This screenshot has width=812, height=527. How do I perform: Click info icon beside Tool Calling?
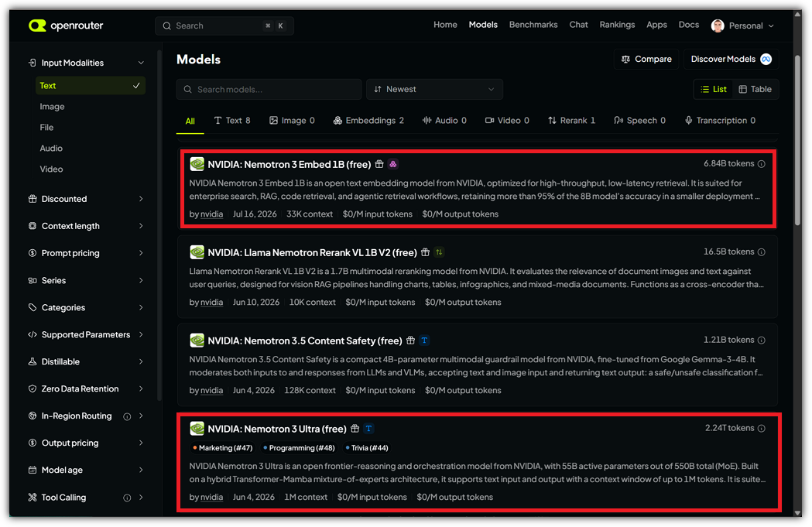point(127,498)
